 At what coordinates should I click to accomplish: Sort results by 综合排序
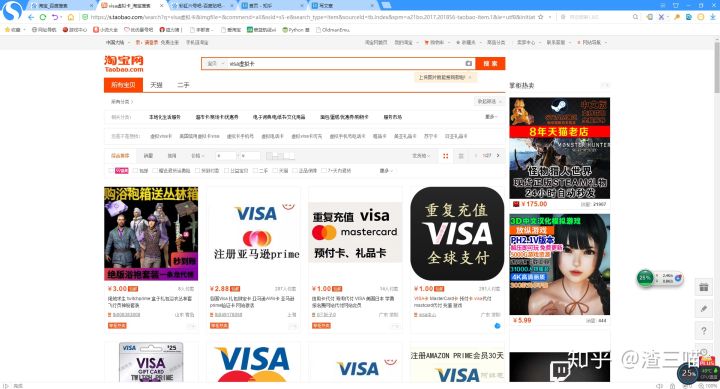click(x=120, y=156)
